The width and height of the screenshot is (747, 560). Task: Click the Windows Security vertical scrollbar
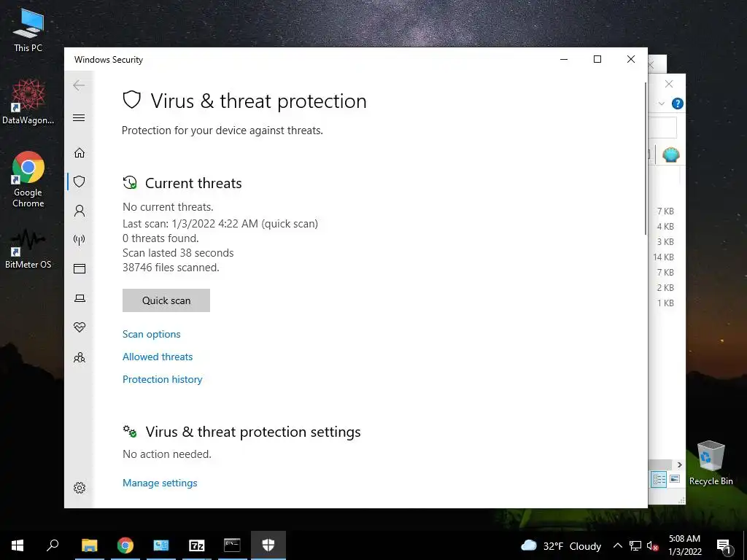(646, 158)
